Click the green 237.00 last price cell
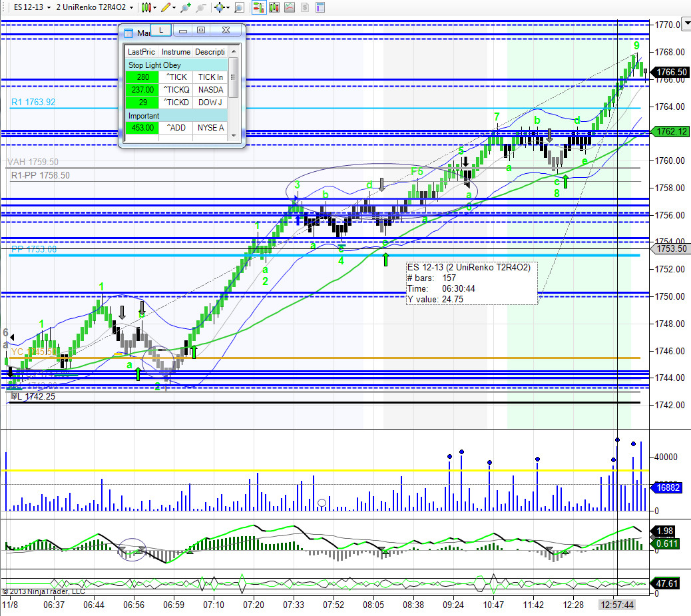This screenshot has height=616, width=691. [142, 90]
